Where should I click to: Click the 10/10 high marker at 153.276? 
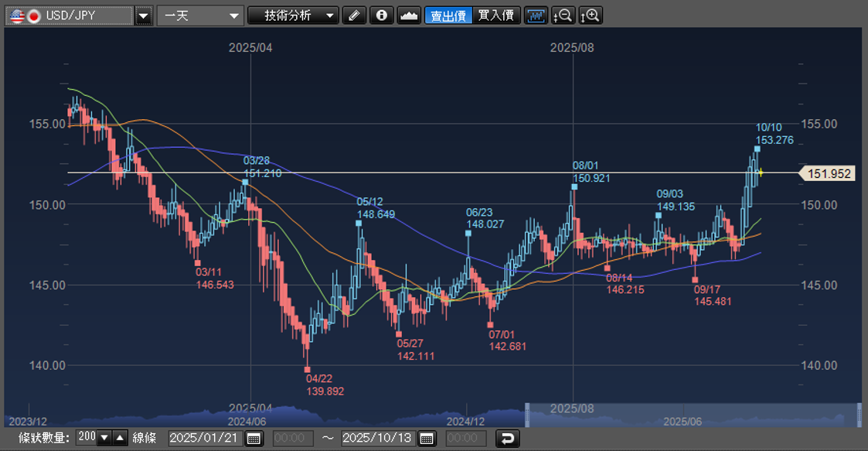pos(757,149)
